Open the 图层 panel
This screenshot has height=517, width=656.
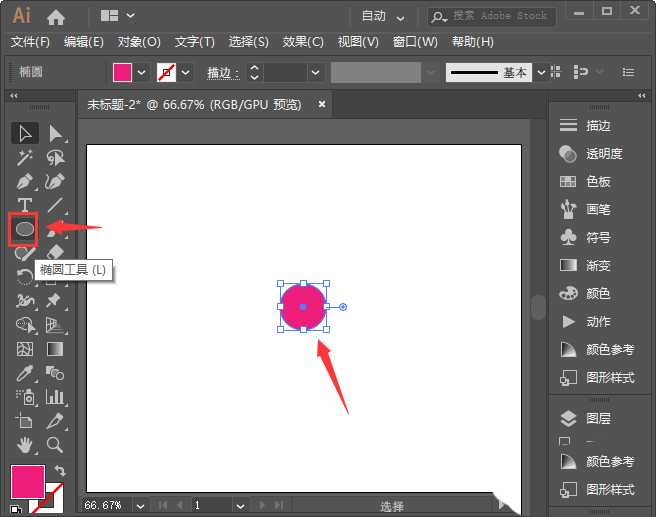598,418
